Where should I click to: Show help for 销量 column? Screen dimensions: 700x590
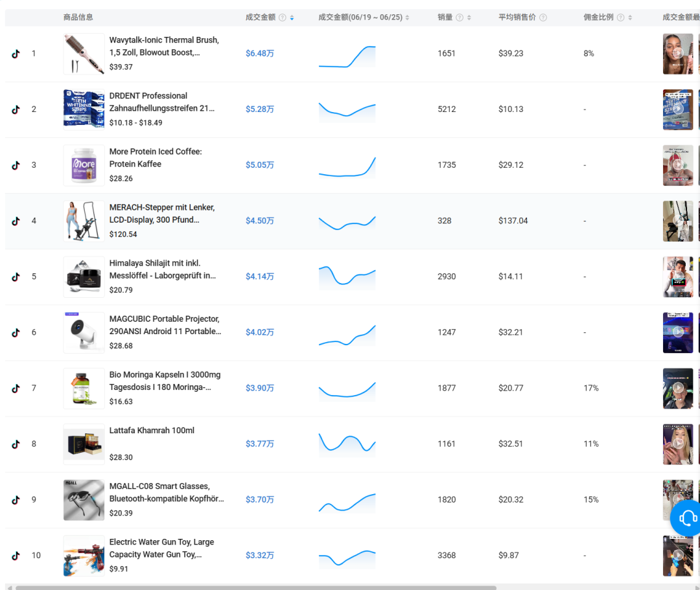point(459,17)
